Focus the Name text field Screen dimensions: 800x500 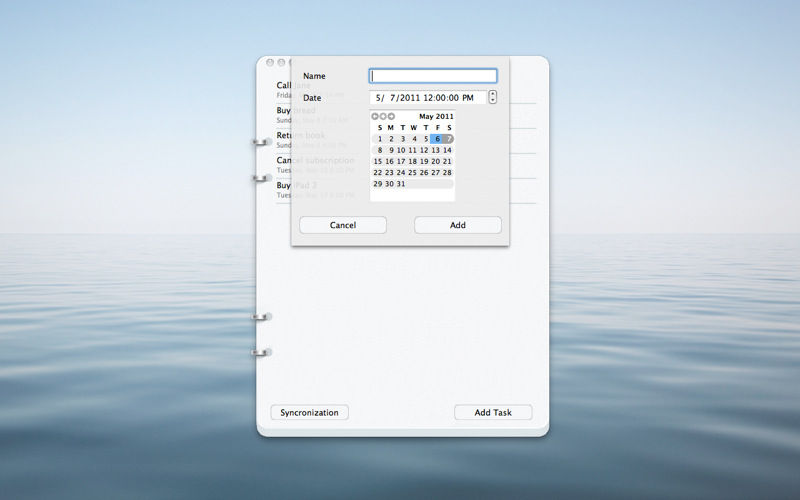pos(433,76)
